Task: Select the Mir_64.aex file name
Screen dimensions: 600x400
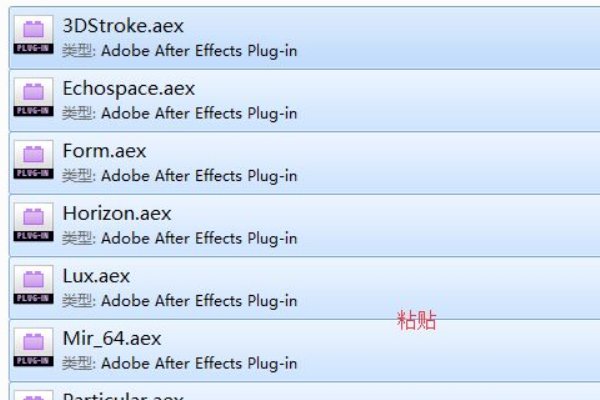Action: tap(111, 338)
